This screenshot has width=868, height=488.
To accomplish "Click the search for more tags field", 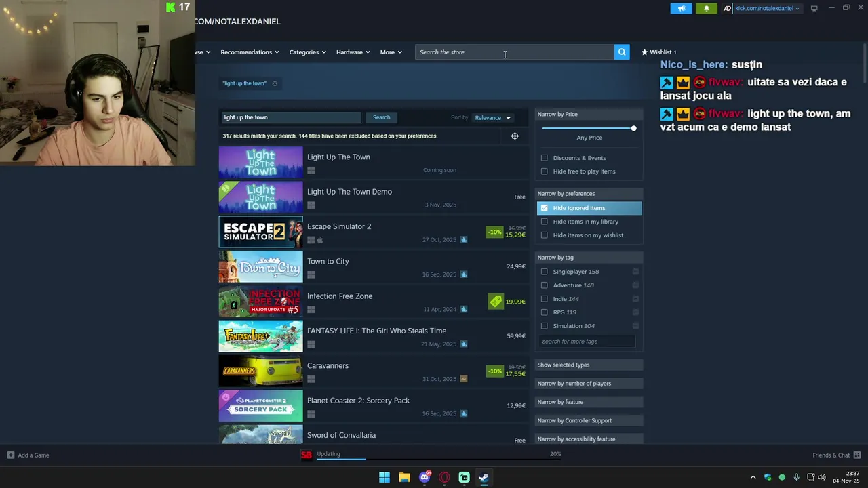I will click(x=587, y=342).
